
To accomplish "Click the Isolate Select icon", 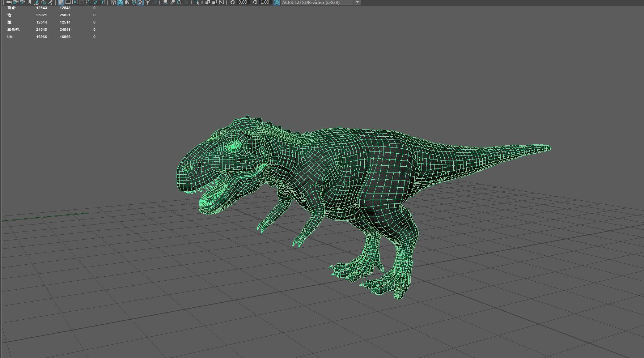I will 197,2.
